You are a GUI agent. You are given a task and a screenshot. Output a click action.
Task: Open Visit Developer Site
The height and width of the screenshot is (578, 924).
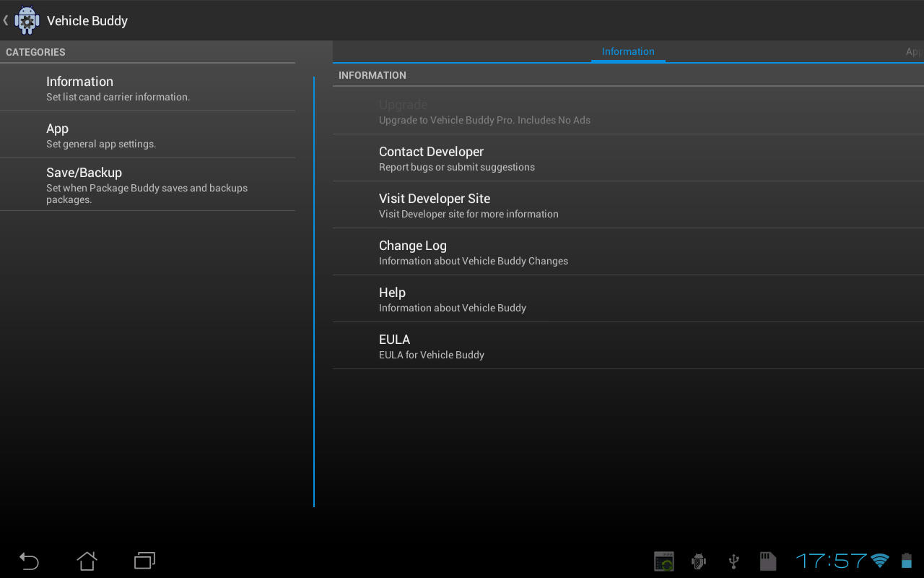click(x=628, y=204)
